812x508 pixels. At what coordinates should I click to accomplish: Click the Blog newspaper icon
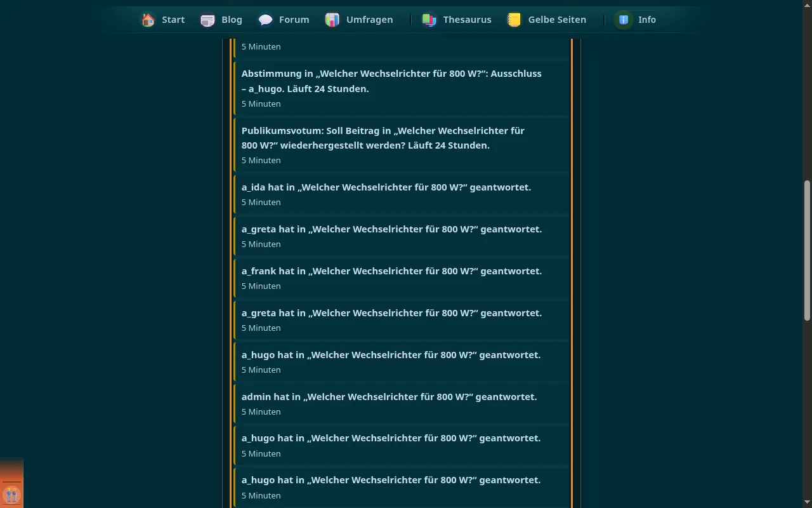(x=207, y=20)
